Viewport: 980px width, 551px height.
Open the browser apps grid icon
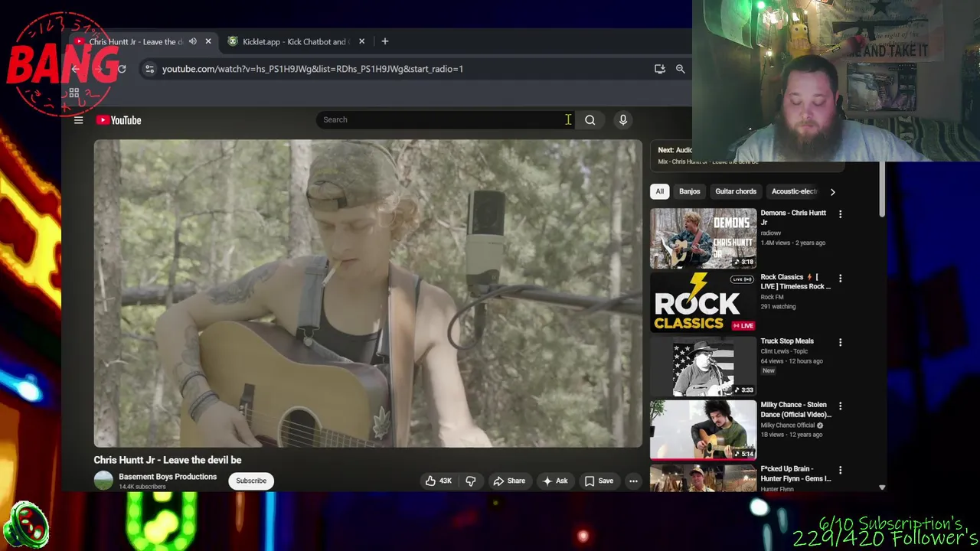[74, 93]
